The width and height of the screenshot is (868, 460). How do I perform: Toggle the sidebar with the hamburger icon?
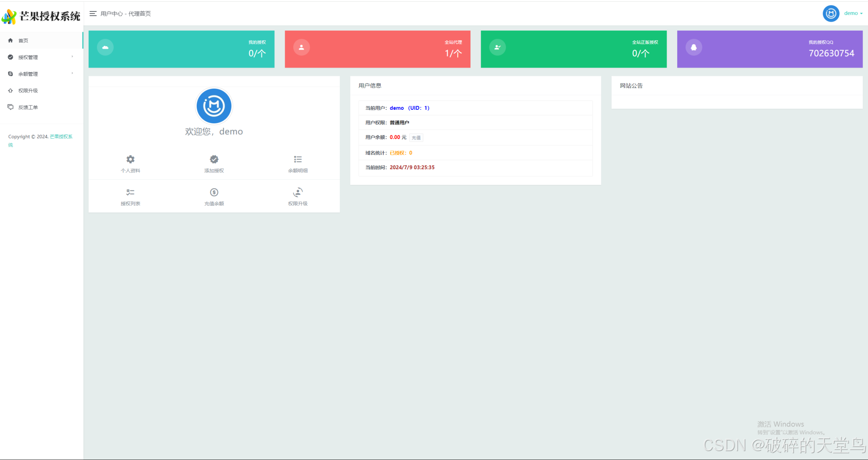click(93, 13)
